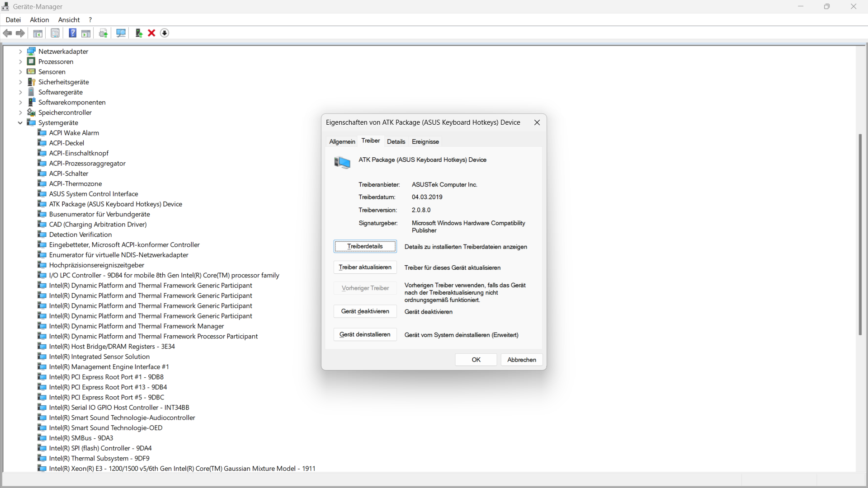Switch to the Details tab
The height and width of the screenshot is (488, 868).
pos(396,141)
